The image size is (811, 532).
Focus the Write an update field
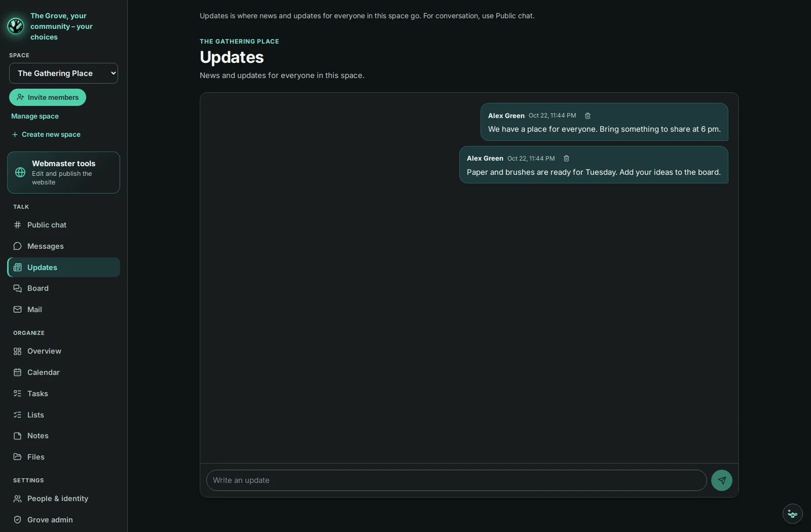[456, 480]
